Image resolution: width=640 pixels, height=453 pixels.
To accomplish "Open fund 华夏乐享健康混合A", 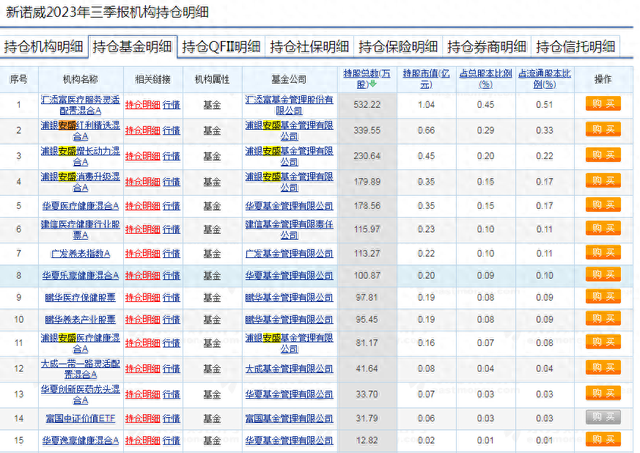I will [x=80, y=275].
